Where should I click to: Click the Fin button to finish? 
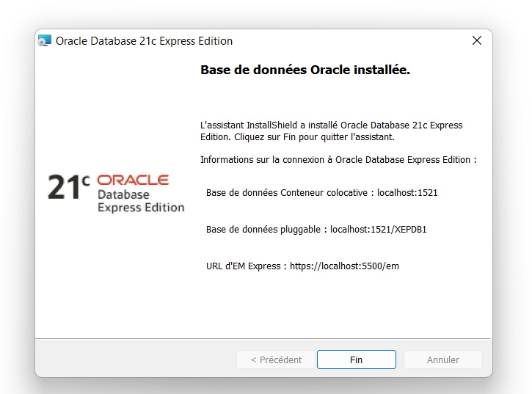[x=356, y=360]
